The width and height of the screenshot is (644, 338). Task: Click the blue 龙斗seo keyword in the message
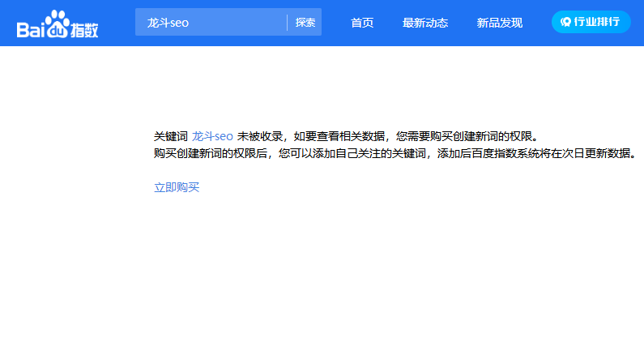pyautogui.click(x=212, y=136)
